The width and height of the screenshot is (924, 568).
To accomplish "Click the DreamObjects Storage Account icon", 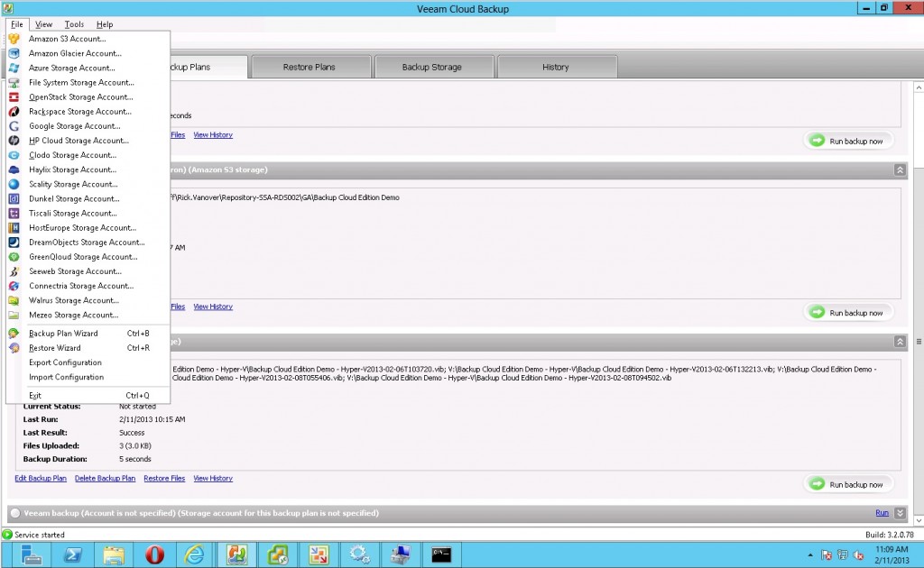I will pos(14,242).
